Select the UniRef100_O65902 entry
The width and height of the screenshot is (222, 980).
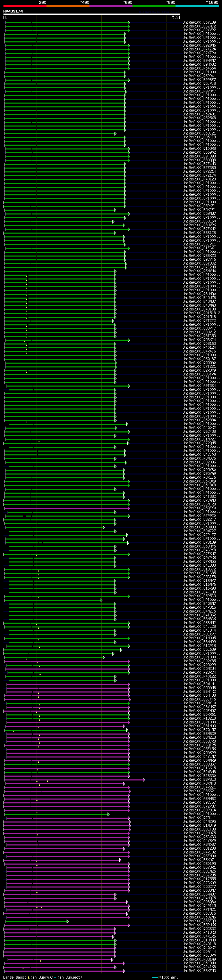tap(199, 153)
